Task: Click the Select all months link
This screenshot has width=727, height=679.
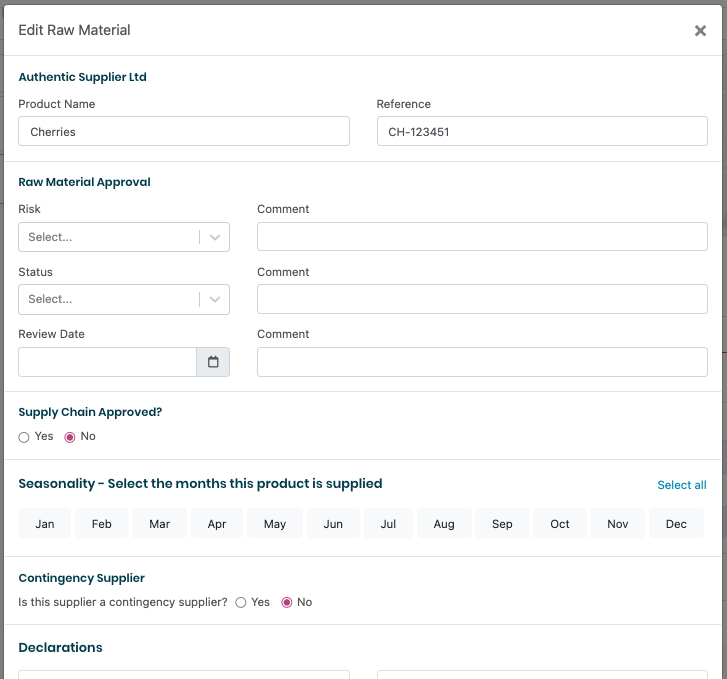Action: pyautogui.click(x=681, y=485)
